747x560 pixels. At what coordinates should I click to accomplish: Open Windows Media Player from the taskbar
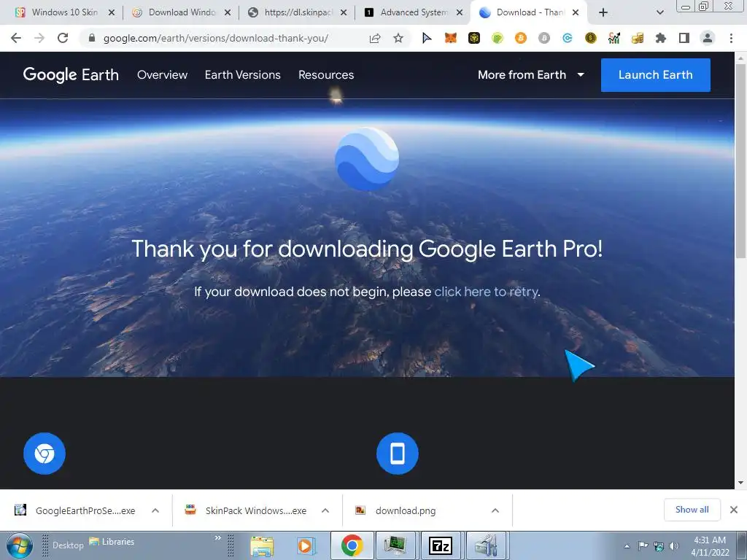[x=306, y=545]
